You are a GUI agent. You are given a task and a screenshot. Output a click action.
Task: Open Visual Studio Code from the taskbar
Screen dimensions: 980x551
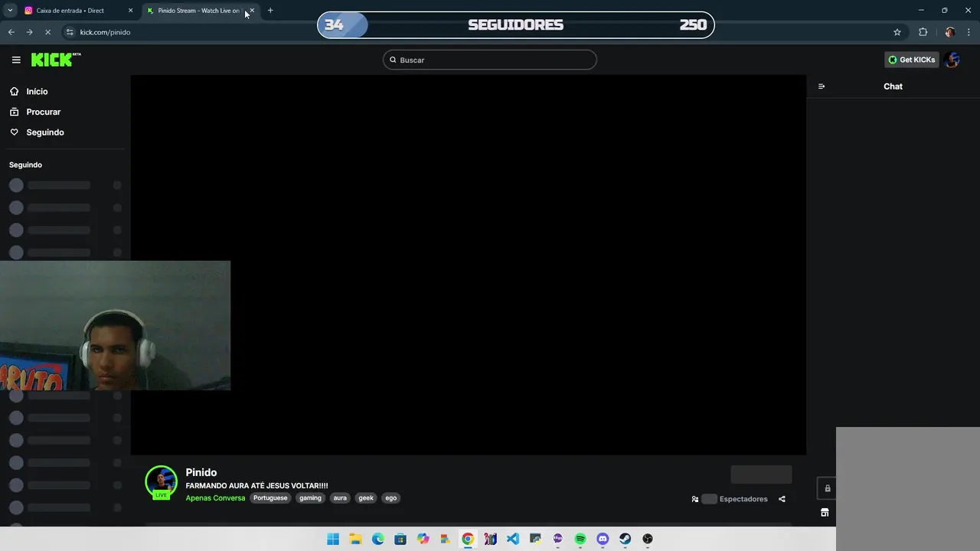click(x=512, y=539)
